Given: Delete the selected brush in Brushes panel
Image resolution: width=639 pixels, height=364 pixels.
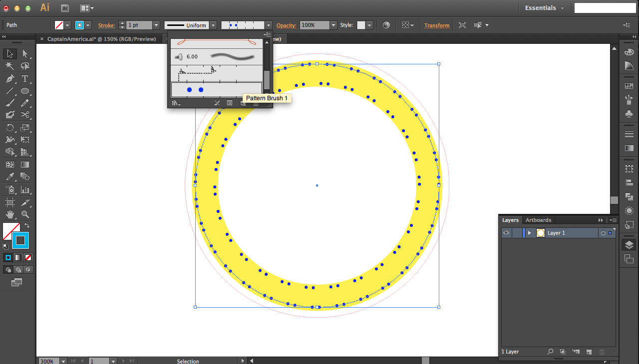Looking at the screenshot, I should pos(255,103).
